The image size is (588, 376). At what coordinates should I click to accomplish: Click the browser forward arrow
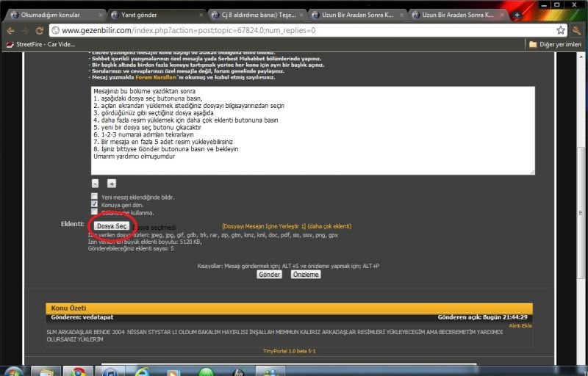click(x=25, y=30)
